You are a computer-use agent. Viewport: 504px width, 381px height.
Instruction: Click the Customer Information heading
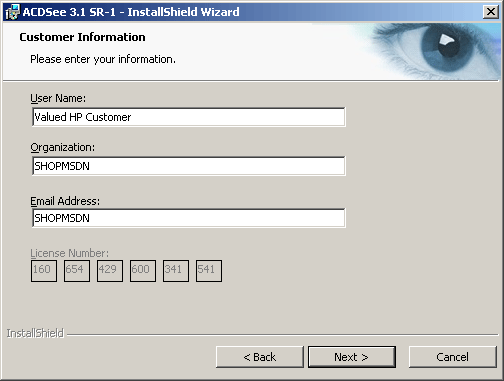(x=82, y=37)
